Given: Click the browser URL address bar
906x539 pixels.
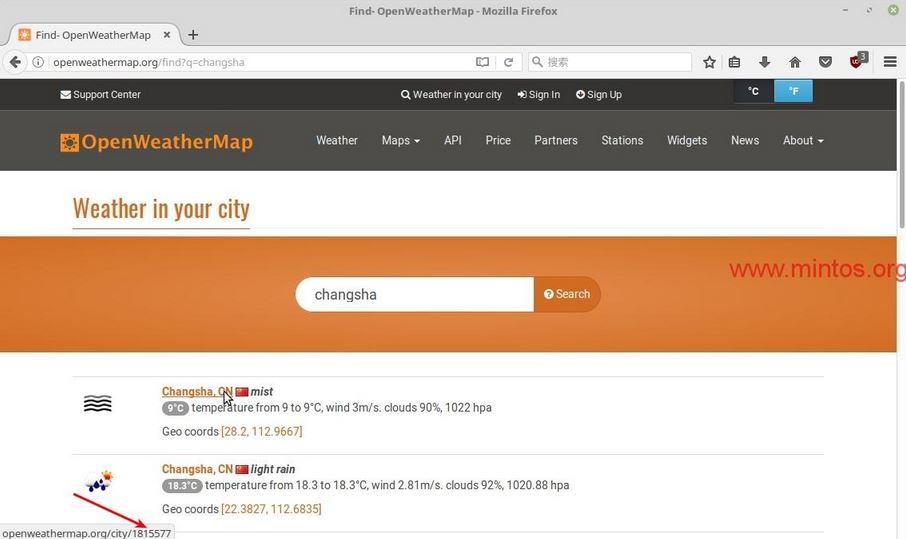Looking at the screenshot, I should [x=260, y=62].
